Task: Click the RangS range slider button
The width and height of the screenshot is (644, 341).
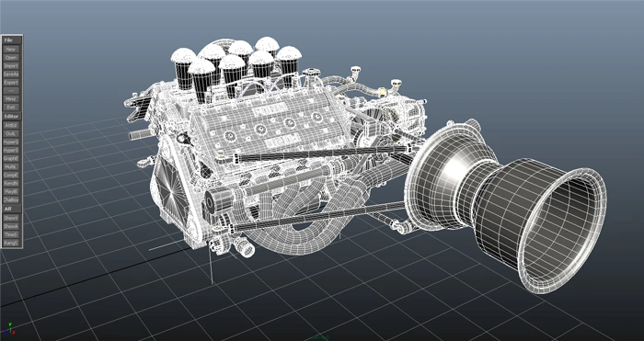Action: pyautogui.click(x=11, y=244)
